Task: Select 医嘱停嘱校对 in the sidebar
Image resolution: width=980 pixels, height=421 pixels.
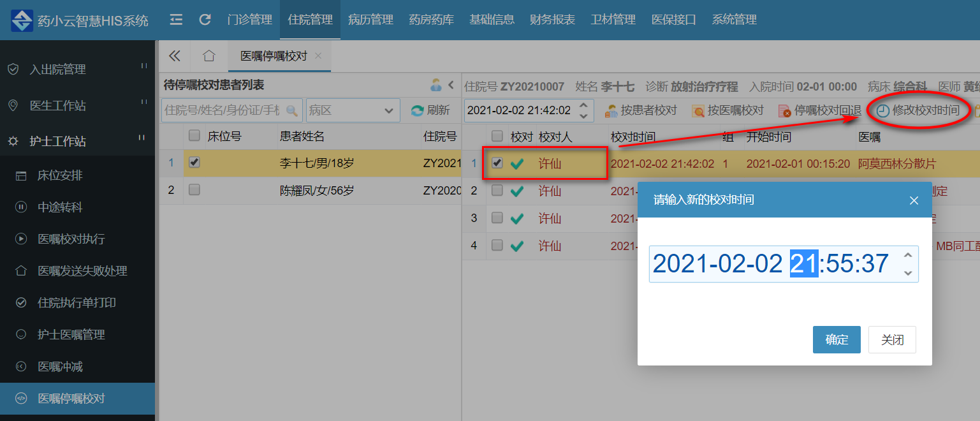Action: click(77, 399)
